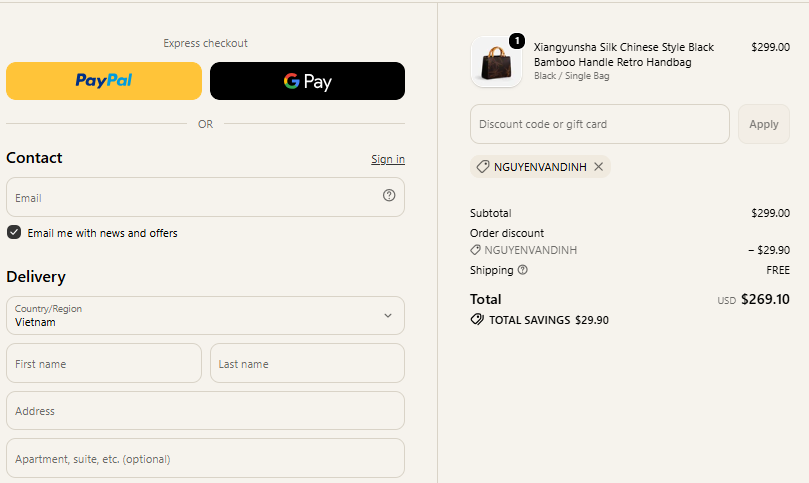Uncheck Email me with news and offers

click(x=14, y=232)
